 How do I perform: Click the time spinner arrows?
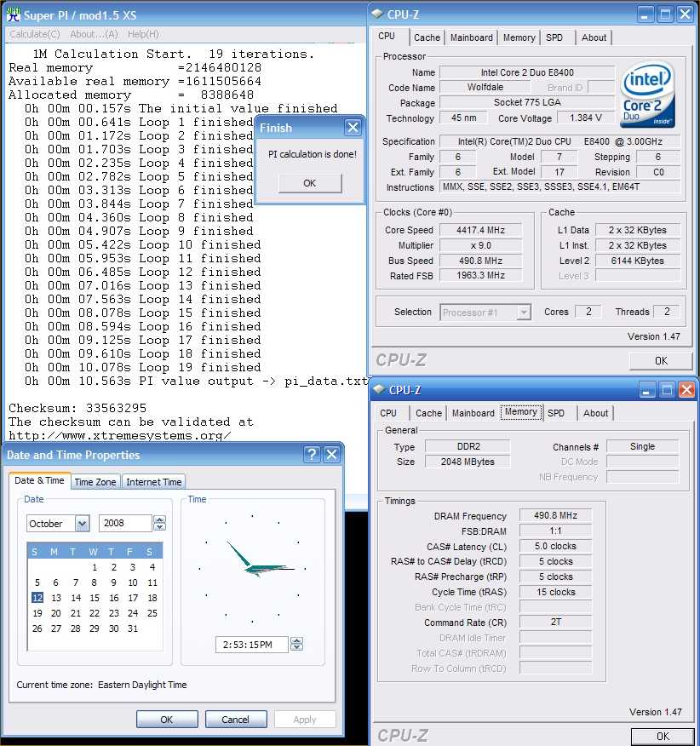(296, 645)
